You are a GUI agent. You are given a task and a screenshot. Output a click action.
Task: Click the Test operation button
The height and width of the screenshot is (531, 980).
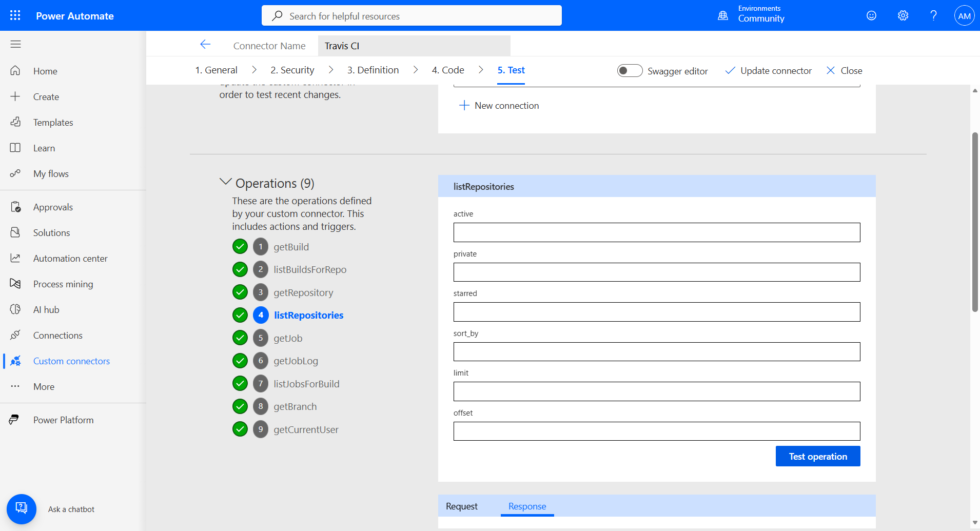[818, 456]
